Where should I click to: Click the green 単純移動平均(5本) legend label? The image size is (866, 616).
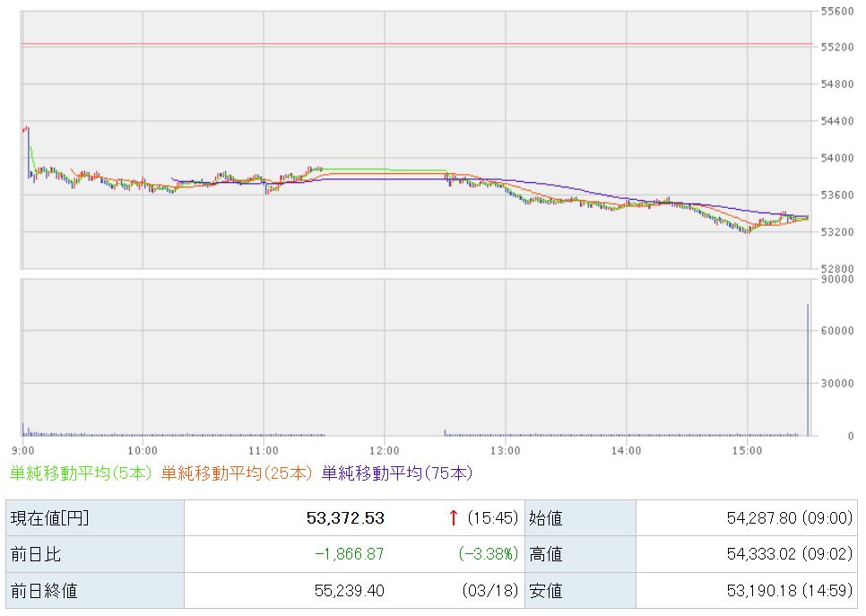pyautogui.click(x=82, y=473)
